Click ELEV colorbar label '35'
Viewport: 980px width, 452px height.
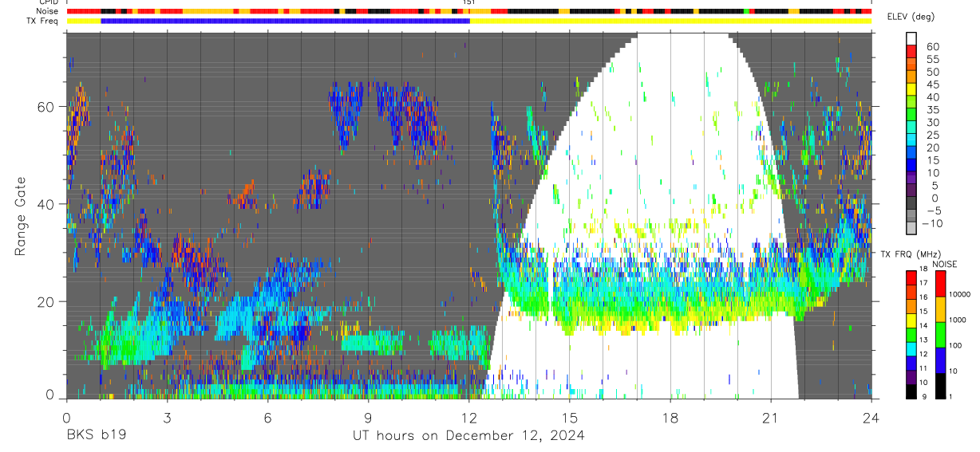click(932, 110)
